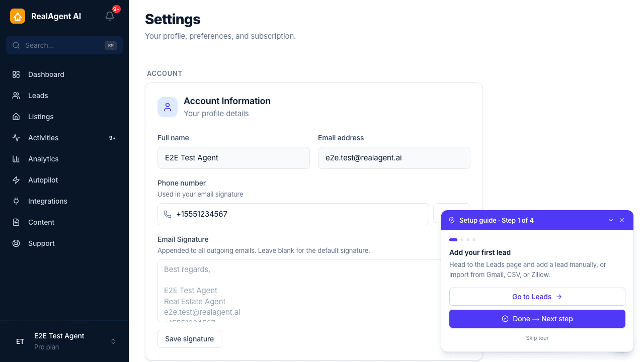Click the Account Information profile icon
The height and width of the screenshot is (362, 644).
click(168, 107)
